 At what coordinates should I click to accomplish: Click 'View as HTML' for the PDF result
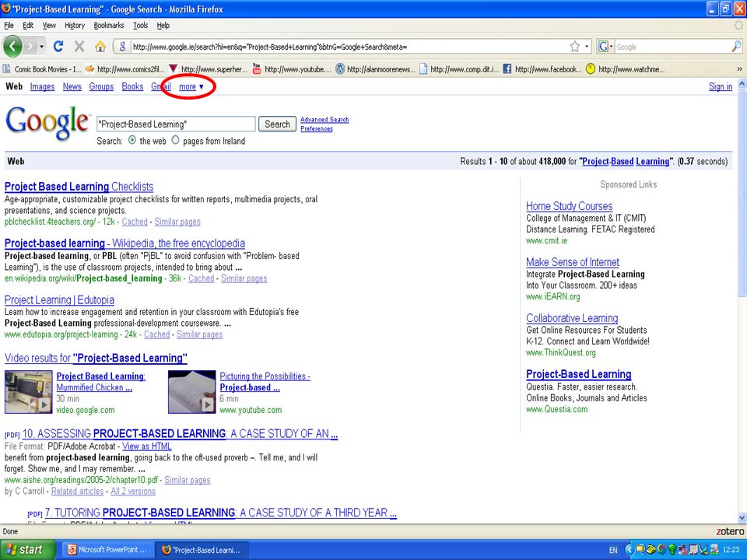(147, 446)
